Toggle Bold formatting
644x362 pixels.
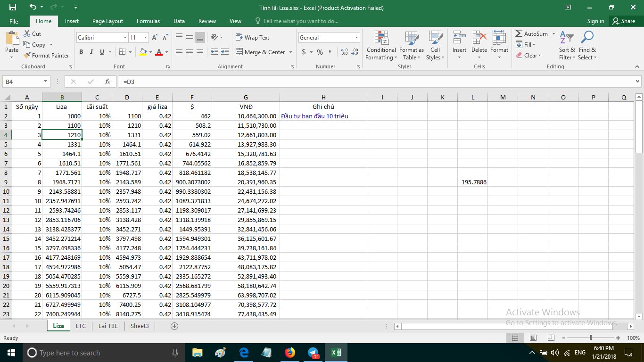[81, 52]
